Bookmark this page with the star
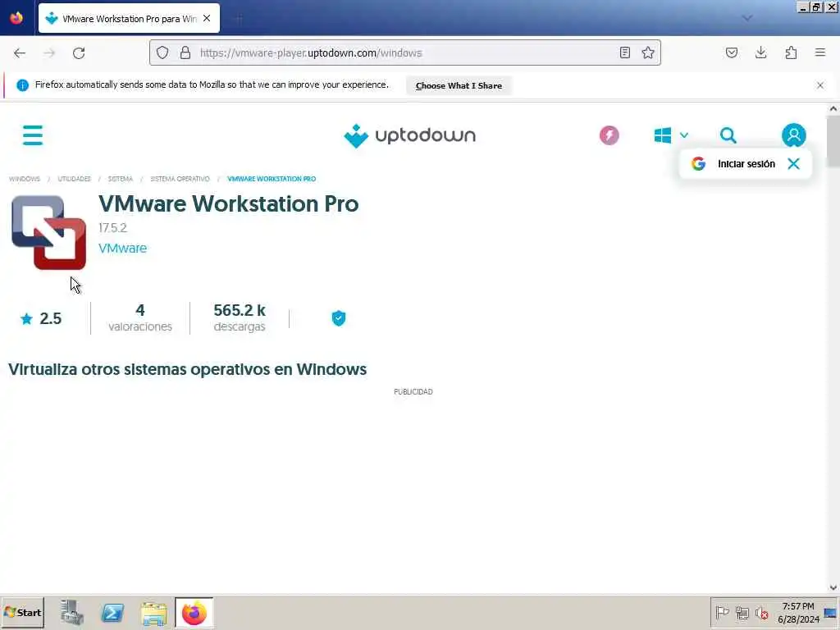This screenshot has width=840, height=630. tap(648, 52)
